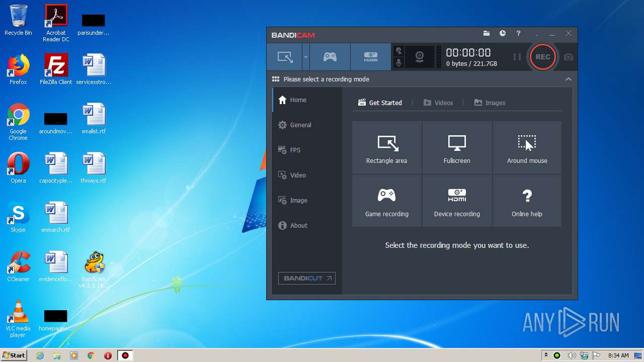
Task: Select the Opera desktop shortcut
Action: click(x=18, y=167)
